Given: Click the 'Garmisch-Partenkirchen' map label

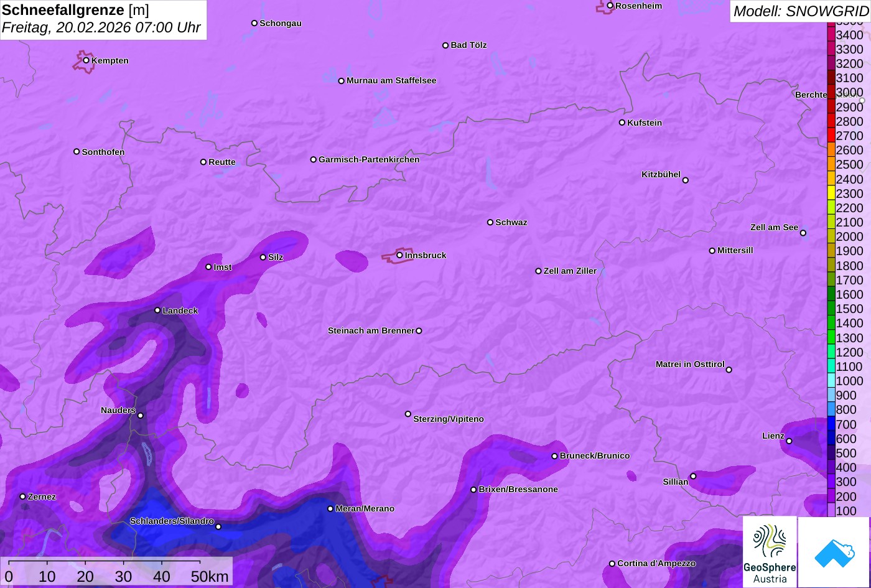Looking at the screenshot, I should click(369, 159).
